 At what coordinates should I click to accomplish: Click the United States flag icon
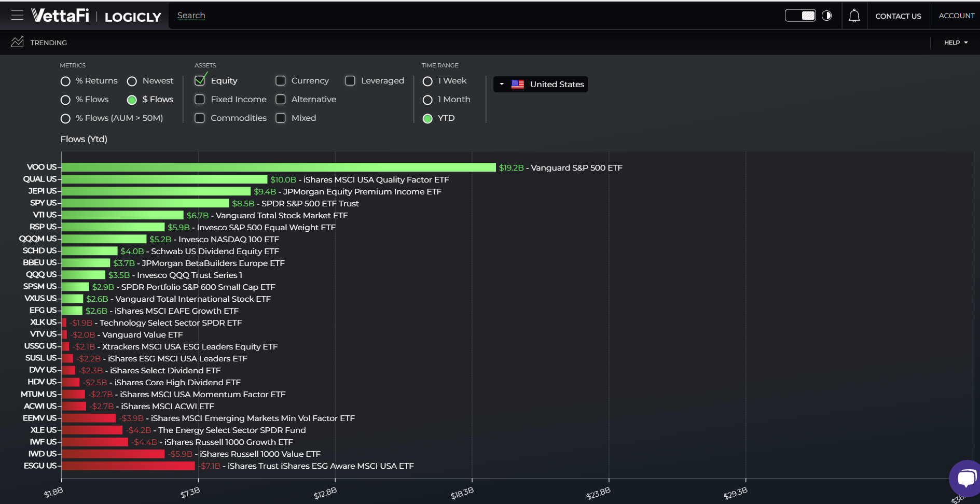click(x=518, y=85)
